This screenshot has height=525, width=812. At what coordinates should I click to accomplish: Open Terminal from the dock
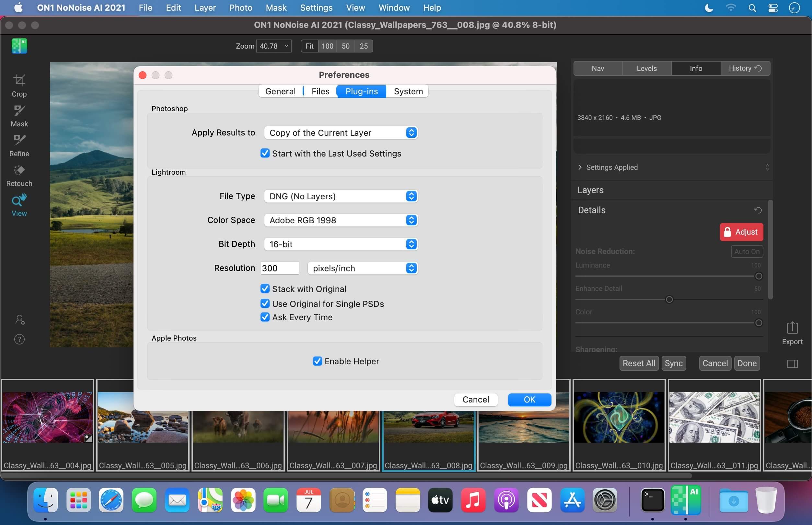point(653,500)
